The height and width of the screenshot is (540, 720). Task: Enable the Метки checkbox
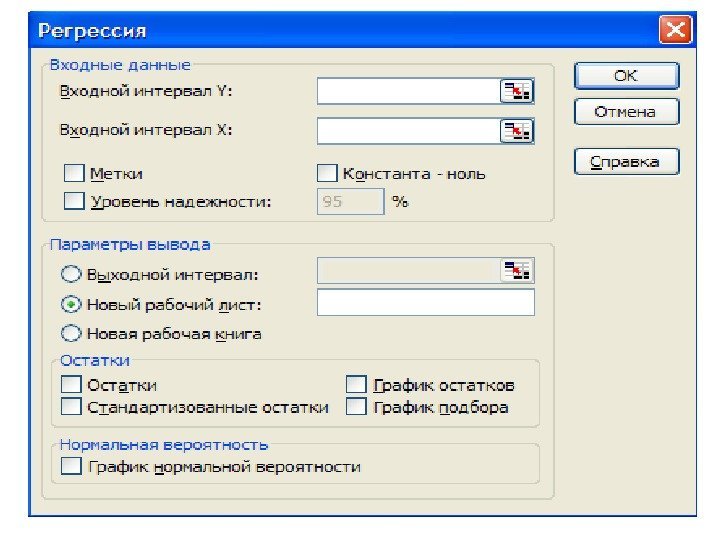tap(74, 173)
